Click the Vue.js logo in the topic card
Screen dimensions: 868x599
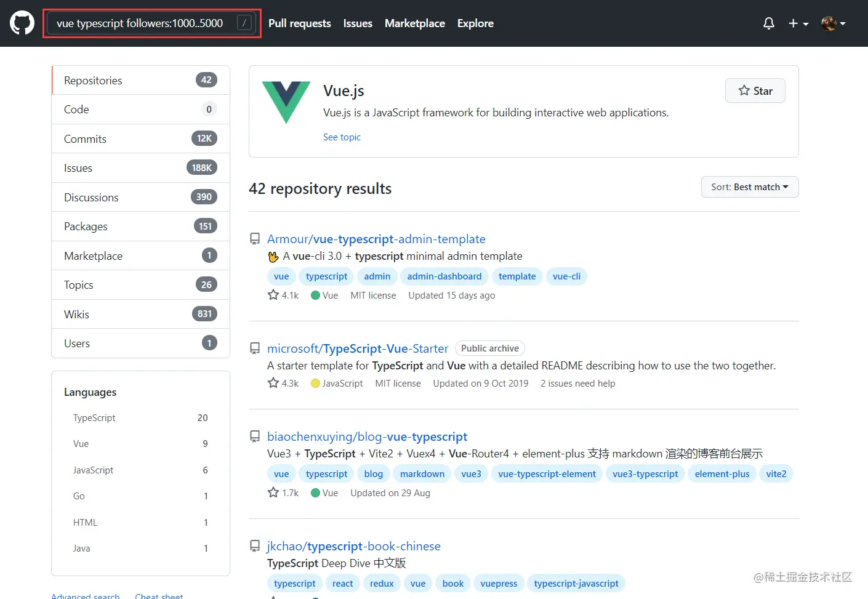286,102
